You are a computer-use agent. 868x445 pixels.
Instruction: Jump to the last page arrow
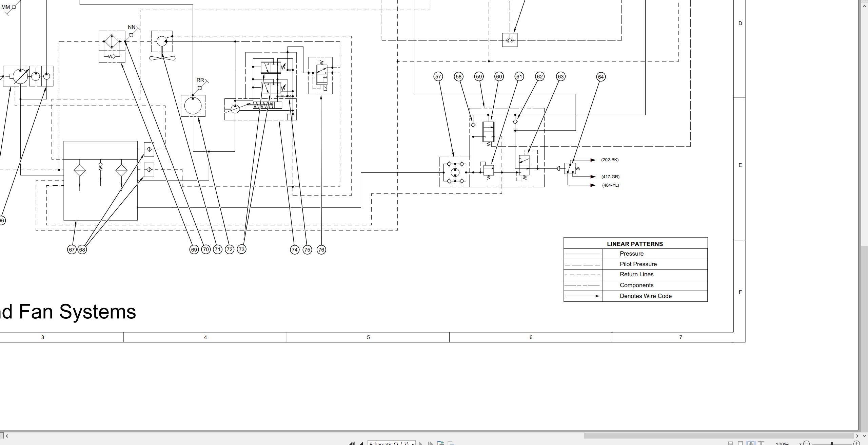coord(431,443)
